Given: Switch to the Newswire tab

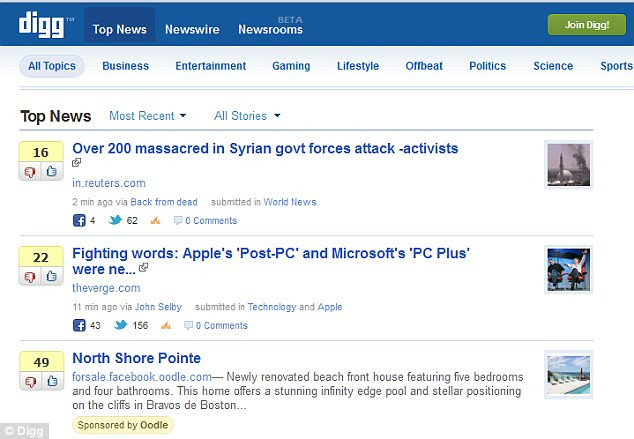Looking at the screenshot, I should (x=192, y=29).
